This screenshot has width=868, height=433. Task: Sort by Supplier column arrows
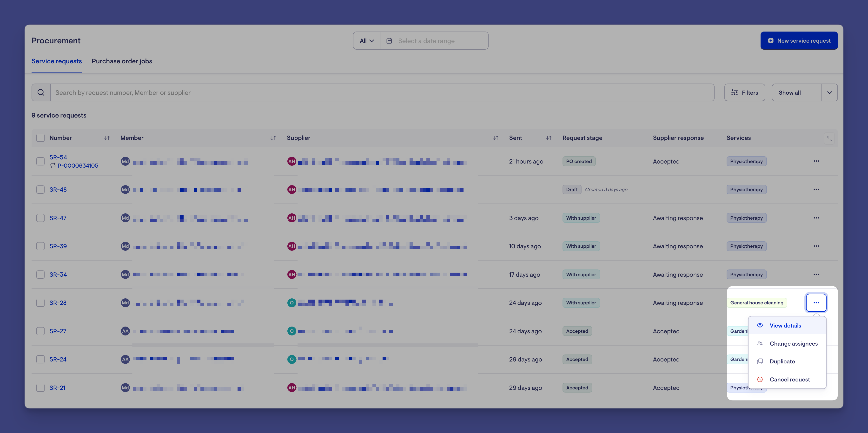click(x=495, y=138)
